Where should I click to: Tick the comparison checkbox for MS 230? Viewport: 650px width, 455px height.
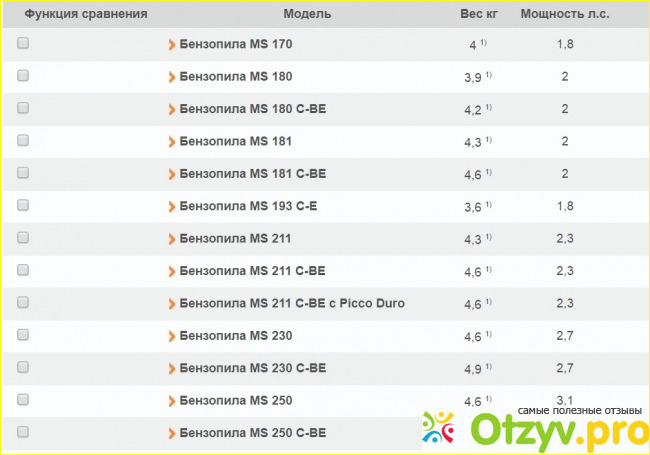tap(23, 335)
